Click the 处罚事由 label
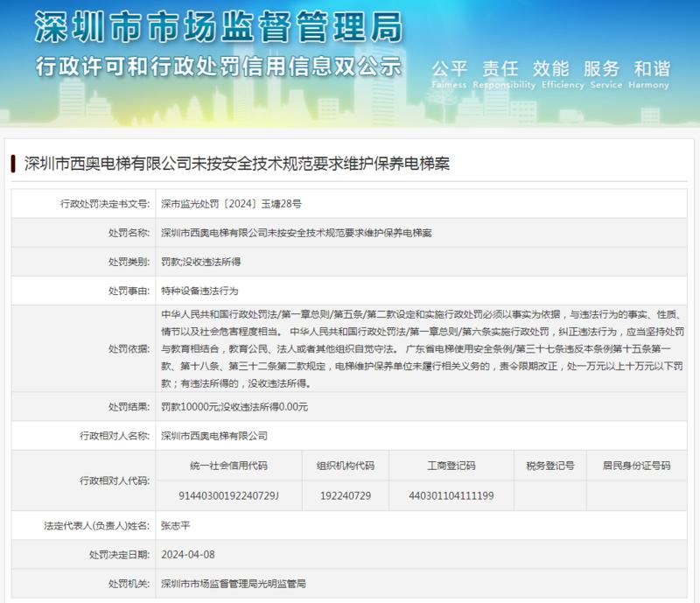The height and width of the screenshot is (603, 700). point(129,291)
